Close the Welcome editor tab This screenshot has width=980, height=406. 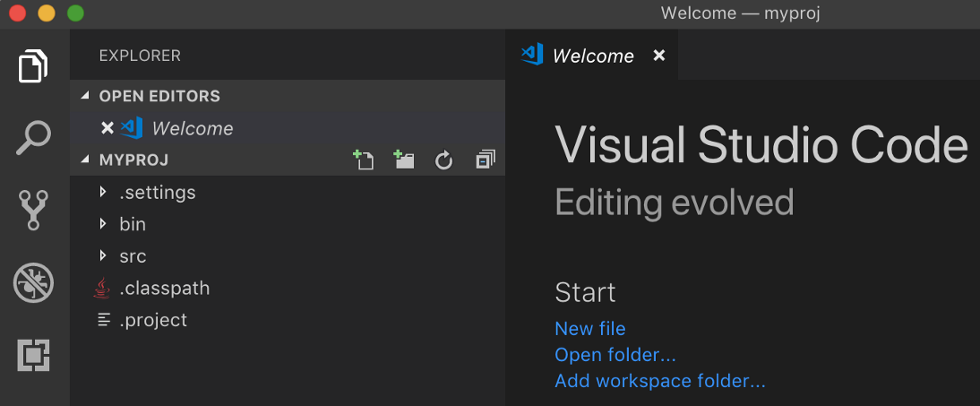click(659, 56)
